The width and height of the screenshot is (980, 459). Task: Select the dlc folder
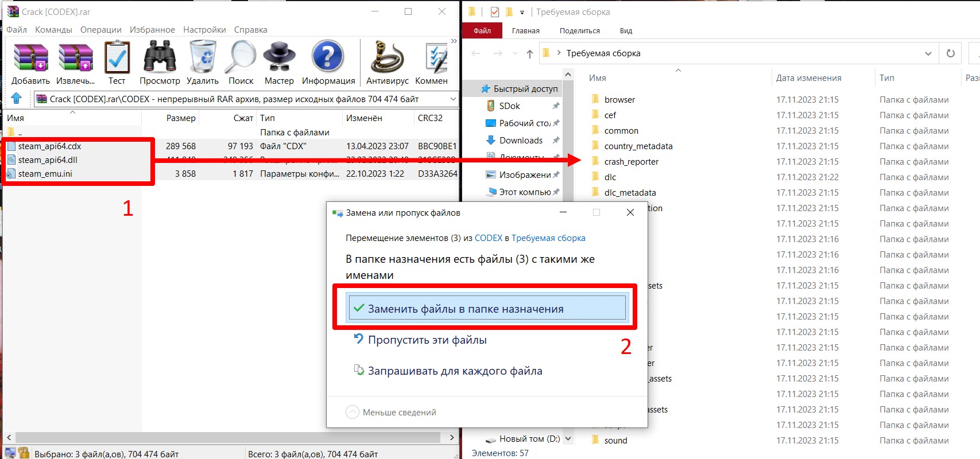[x=603, y=177]
